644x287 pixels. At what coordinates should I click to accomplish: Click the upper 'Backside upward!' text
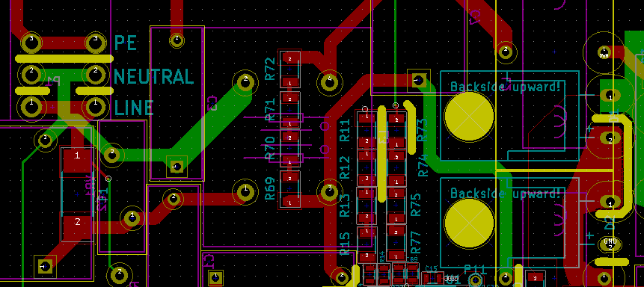505,87
